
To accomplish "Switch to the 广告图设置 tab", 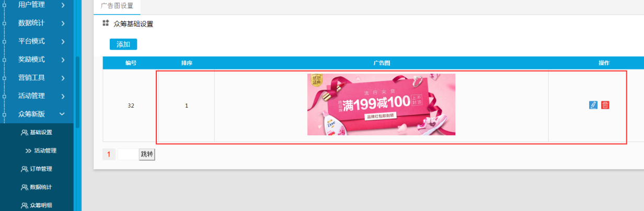I will click(117, 6).
